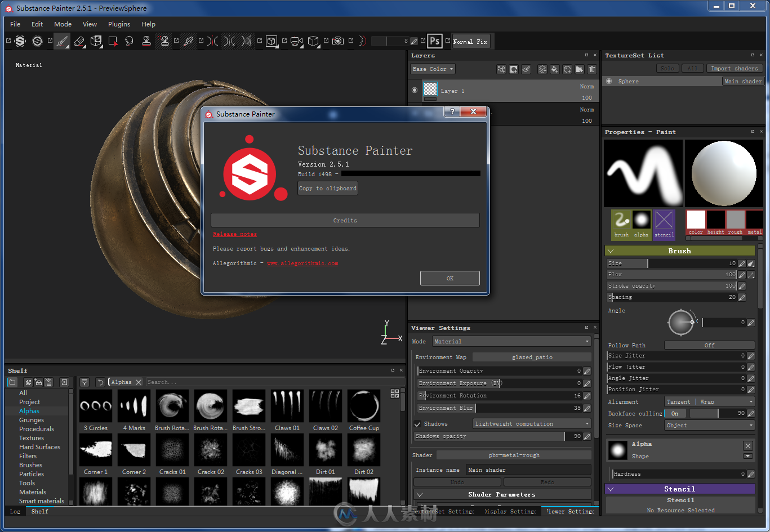
Task: Toggle the Shadows checkbox
Action: (x=417, y=424)
